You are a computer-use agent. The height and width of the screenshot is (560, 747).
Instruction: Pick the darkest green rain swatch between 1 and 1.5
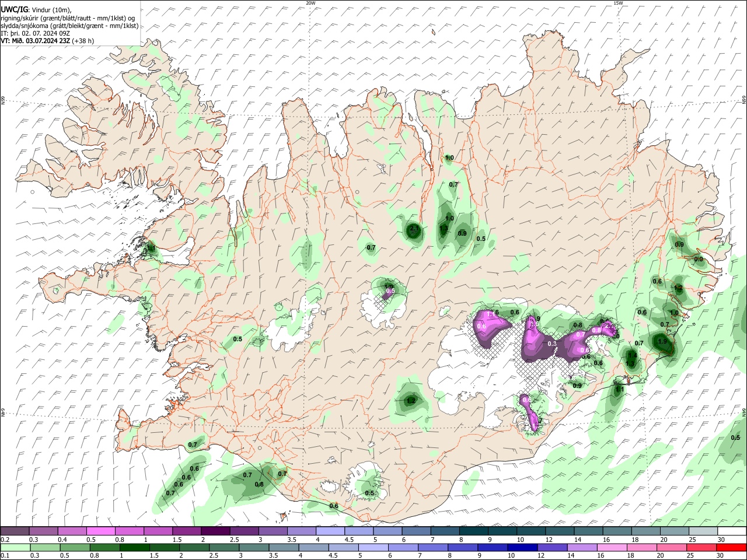pos(134,548)
